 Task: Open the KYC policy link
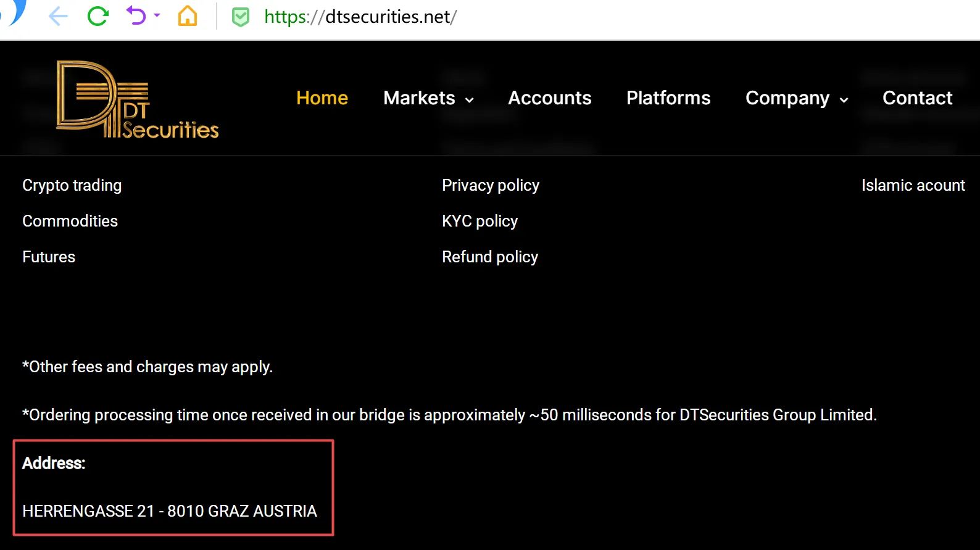[x=480, y=221]
